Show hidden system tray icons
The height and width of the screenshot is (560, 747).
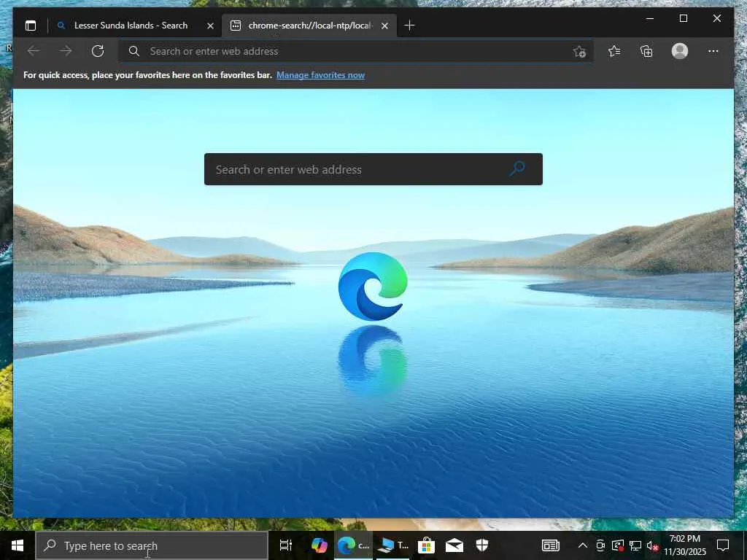(582, 545)
